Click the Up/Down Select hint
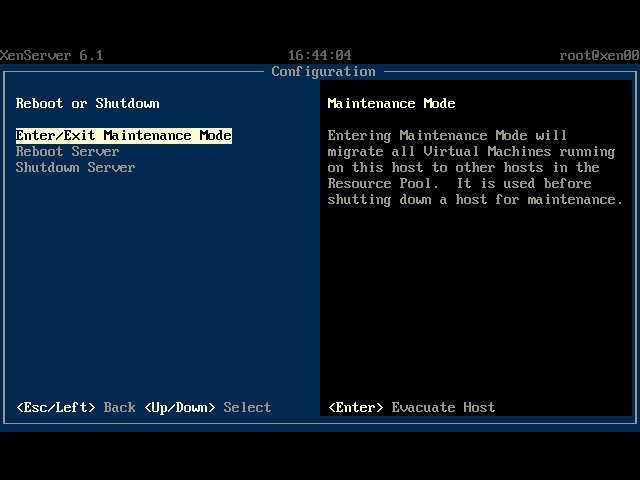Viewport: 640px width, 480px height. click(x=207, y=407)
